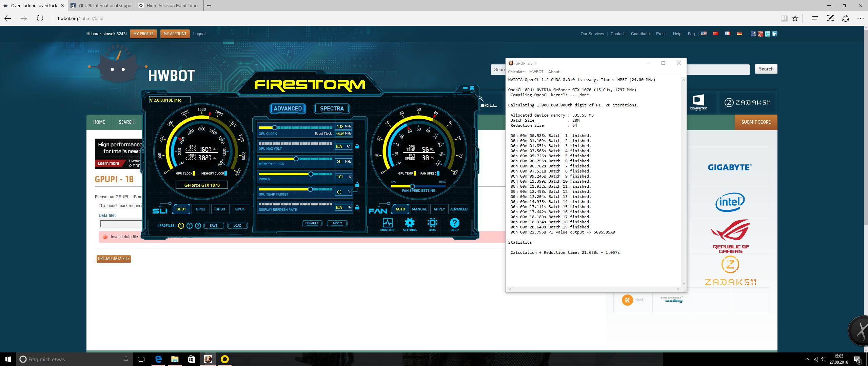Select GPU2 in SLI section
Viewport: 868px width, 366px height.
click(x=200, y=209)
